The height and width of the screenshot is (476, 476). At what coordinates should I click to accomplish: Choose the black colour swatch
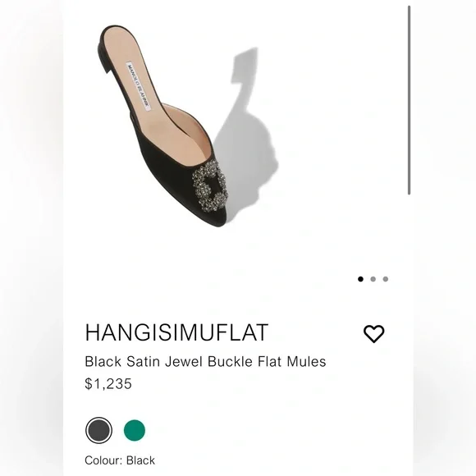[x=98, y=430]
